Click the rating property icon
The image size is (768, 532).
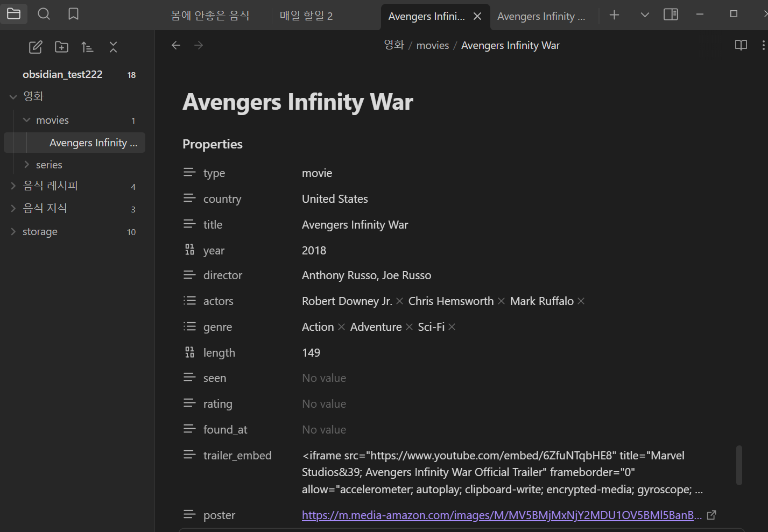point(189,403)
